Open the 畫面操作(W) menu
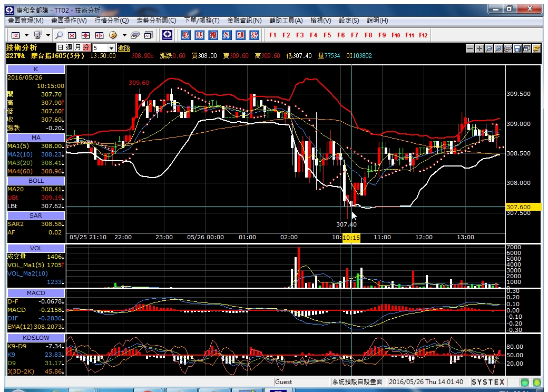The width and height of the screenshot is (548, 392). point(69,21)
